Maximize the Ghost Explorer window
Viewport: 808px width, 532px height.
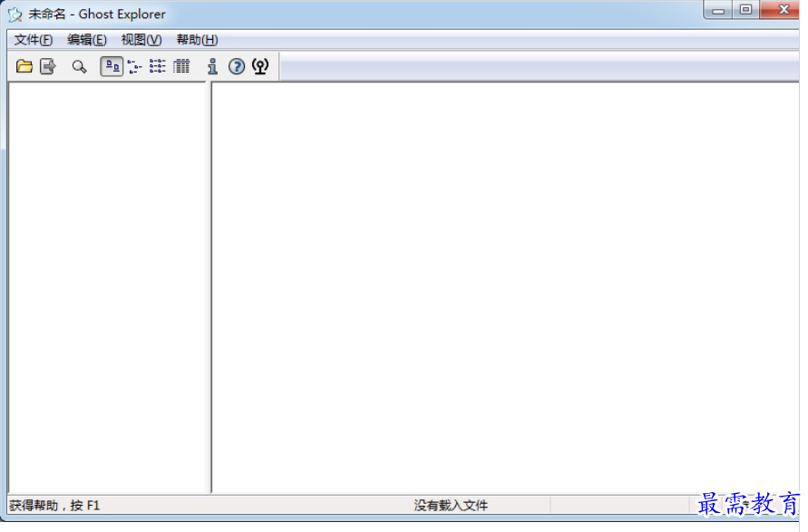745,10
